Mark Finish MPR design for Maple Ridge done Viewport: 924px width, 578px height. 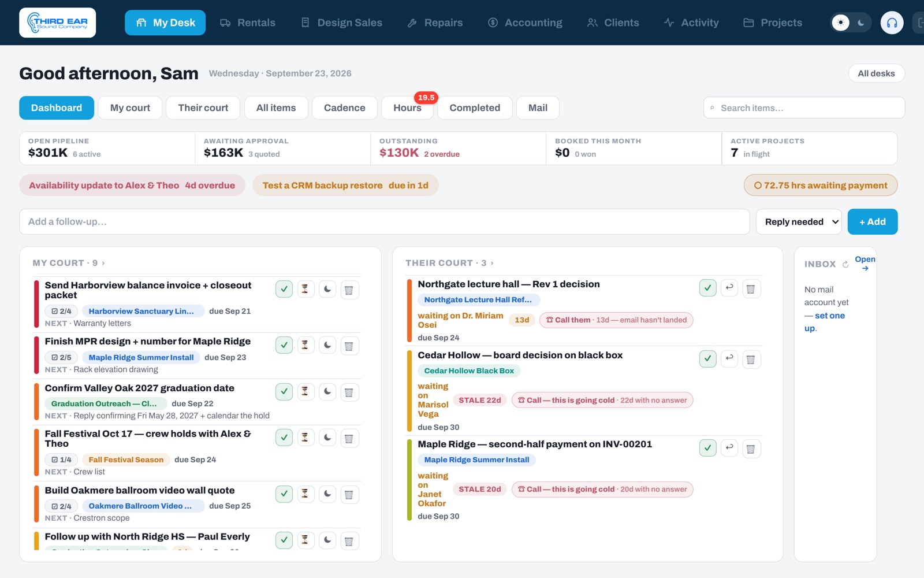284,345
